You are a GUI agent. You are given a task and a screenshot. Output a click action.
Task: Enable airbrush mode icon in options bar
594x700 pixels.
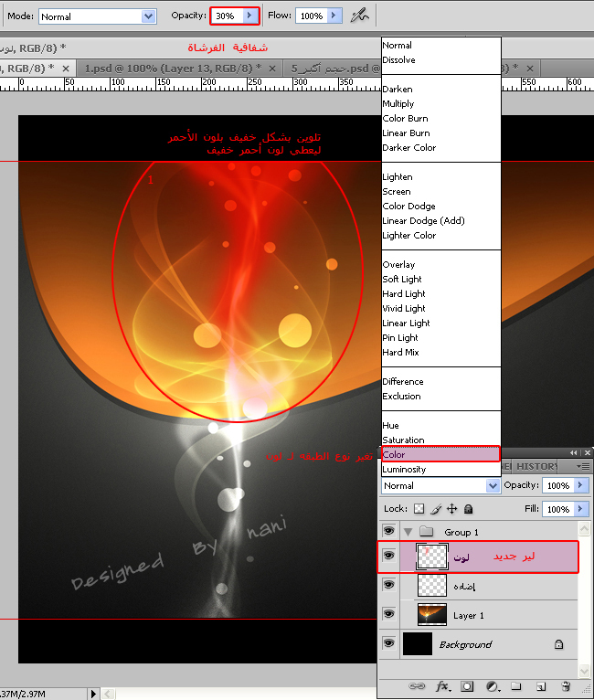[x=359, y=16]
